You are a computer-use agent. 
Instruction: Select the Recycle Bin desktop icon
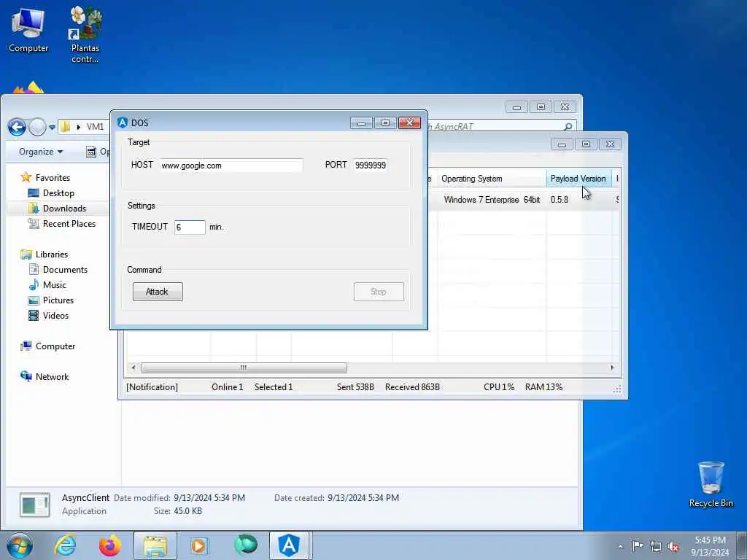(711, 484)
